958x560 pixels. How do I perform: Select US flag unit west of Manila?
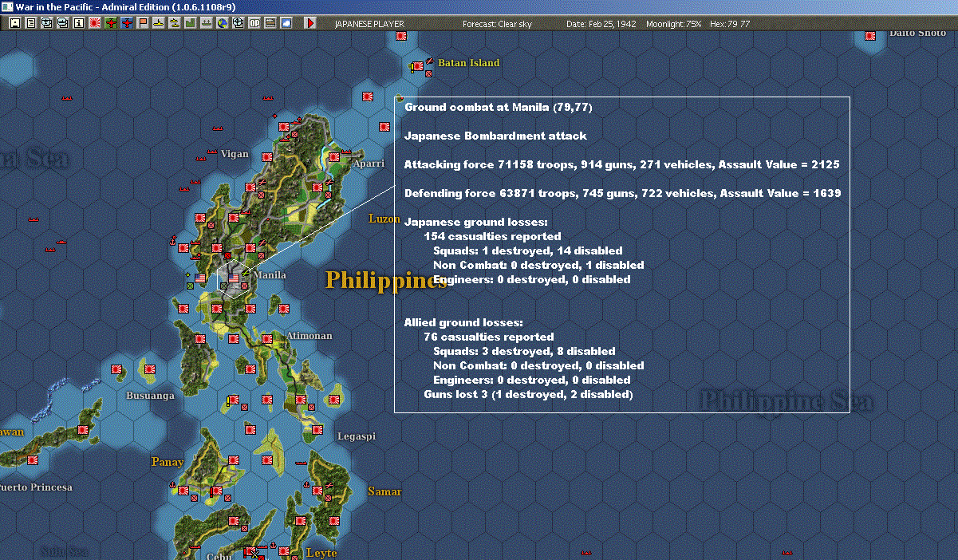coord(200,278)
